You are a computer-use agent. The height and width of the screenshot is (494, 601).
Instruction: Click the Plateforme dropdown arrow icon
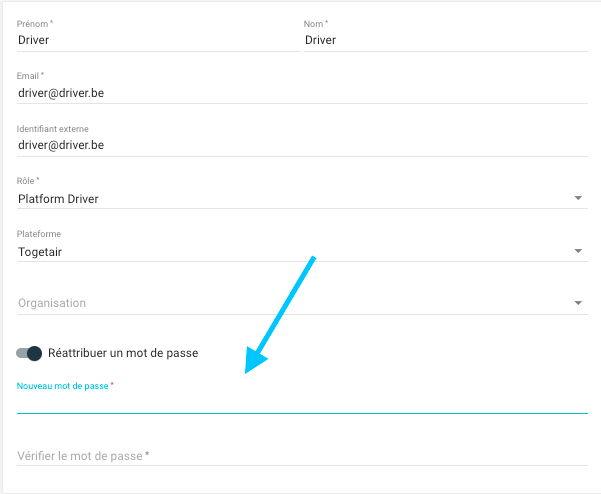tap(578, 251)
